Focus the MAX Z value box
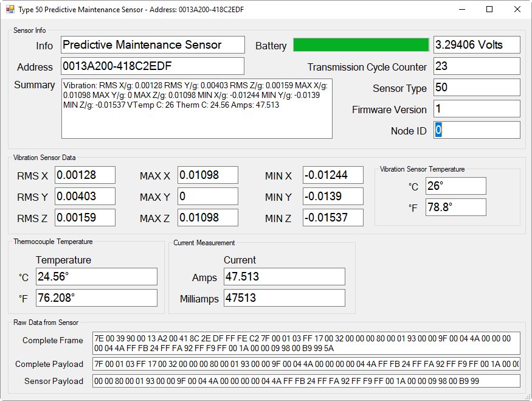This screenshot has height=401, width=532. pos(208,218)
